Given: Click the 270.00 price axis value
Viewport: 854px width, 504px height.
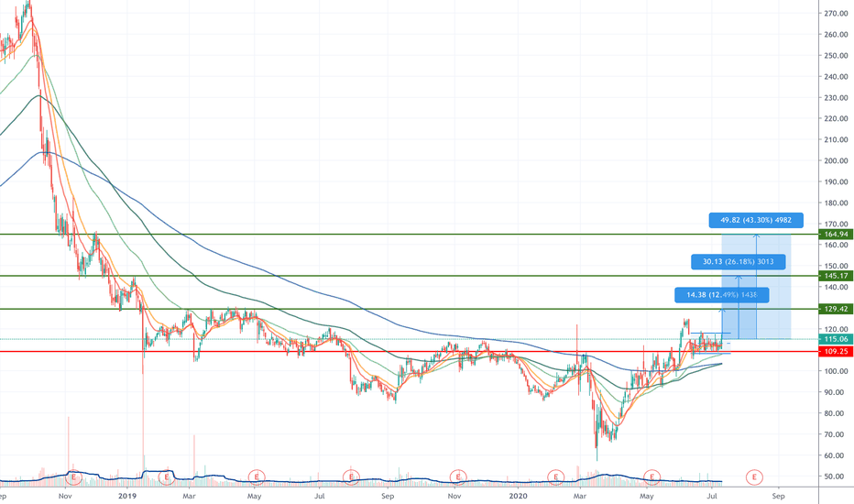Looking at the screenshot, I should click(836, 13).
